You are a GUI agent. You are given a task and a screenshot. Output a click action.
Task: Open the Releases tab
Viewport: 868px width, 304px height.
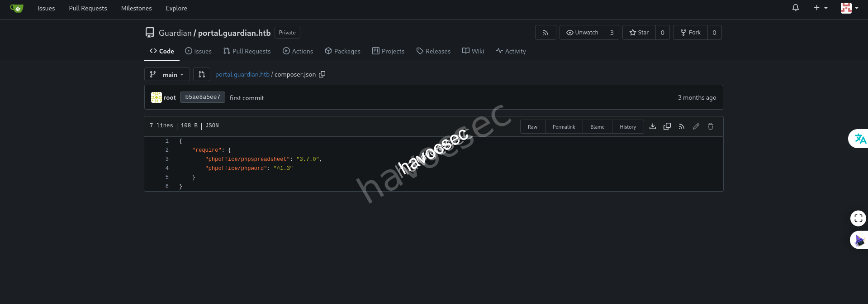[434, 51]
